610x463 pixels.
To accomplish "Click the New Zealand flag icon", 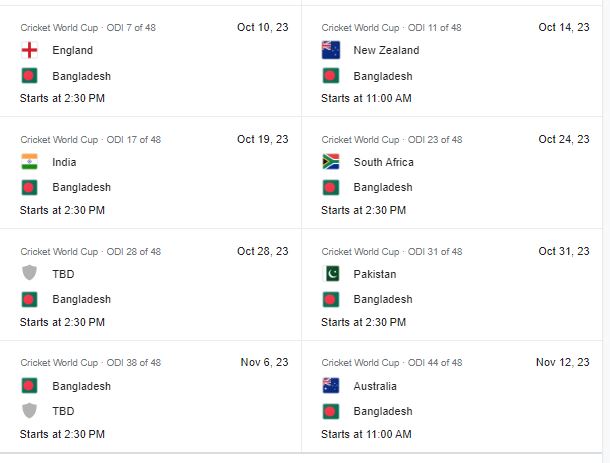I will [x=331, y=50].
